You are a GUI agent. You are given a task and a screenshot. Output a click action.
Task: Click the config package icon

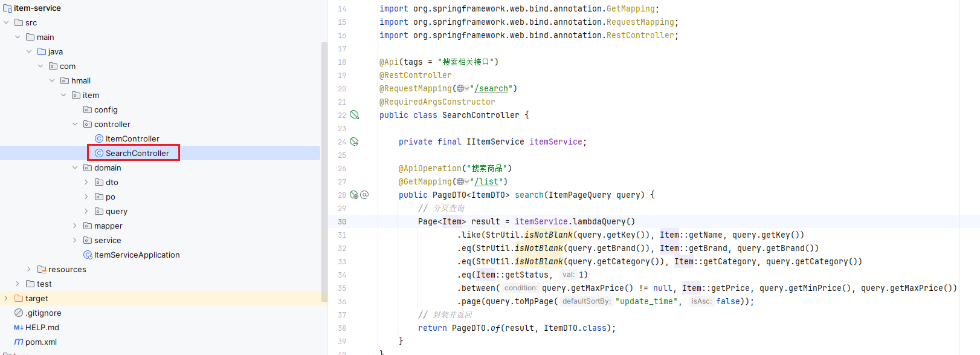pyautogui.click(x=88, y=109)
